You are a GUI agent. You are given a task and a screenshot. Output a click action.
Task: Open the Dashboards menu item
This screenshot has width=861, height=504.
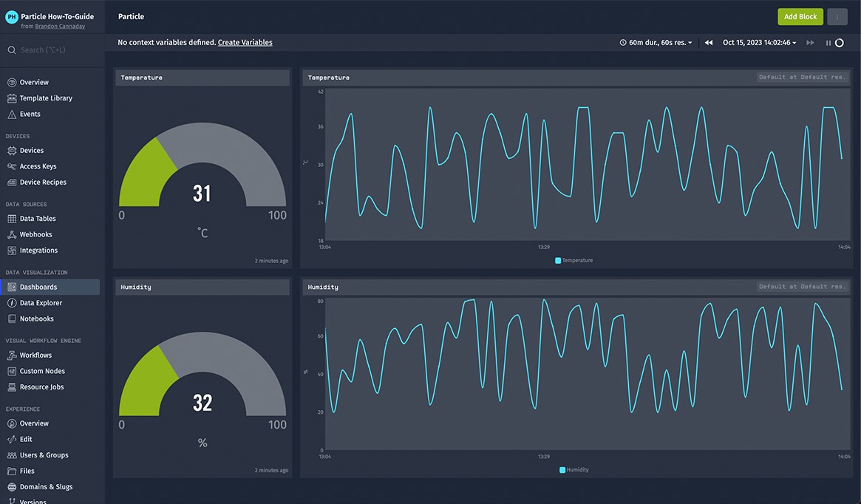(x=50, y=287)
